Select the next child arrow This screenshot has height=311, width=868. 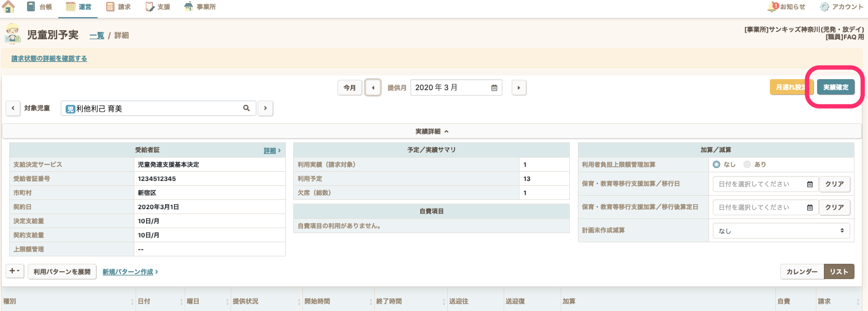(265, 109)
